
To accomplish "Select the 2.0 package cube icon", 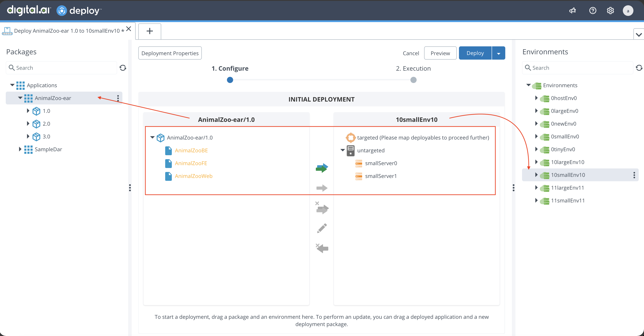I will 36,124.
